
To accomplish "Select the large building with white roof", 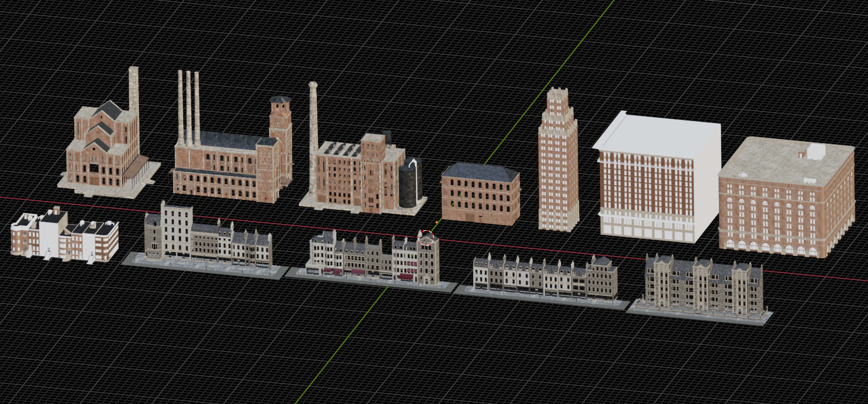I will point(658,176).
